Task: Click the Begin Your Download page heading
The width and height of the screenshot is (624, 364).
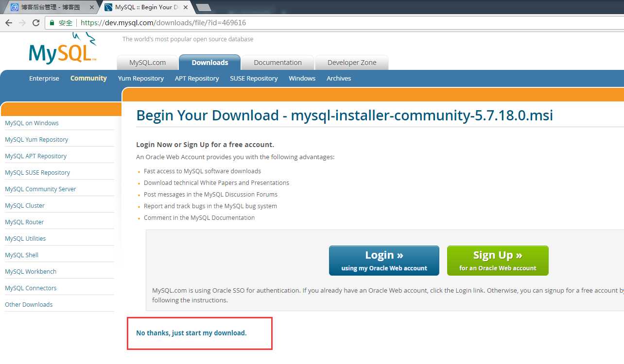Action: pyautogui.click(x=345, y=116)
